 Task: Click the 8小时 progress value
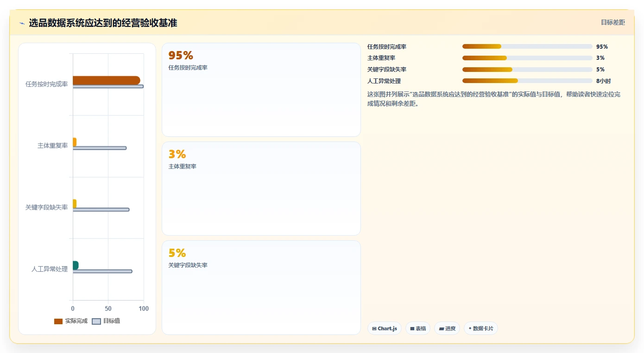tap(604, 81)
